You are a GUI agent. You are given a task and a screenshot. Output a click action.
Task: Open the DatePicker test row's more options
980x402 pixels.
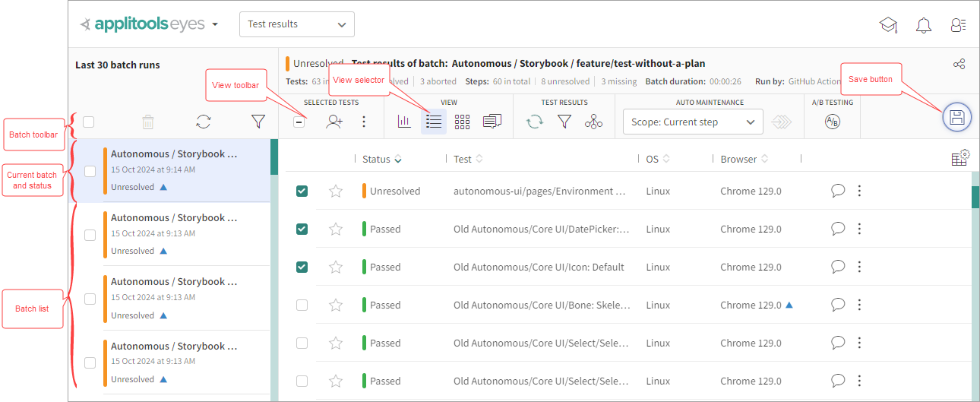click(x=859, y=229)
